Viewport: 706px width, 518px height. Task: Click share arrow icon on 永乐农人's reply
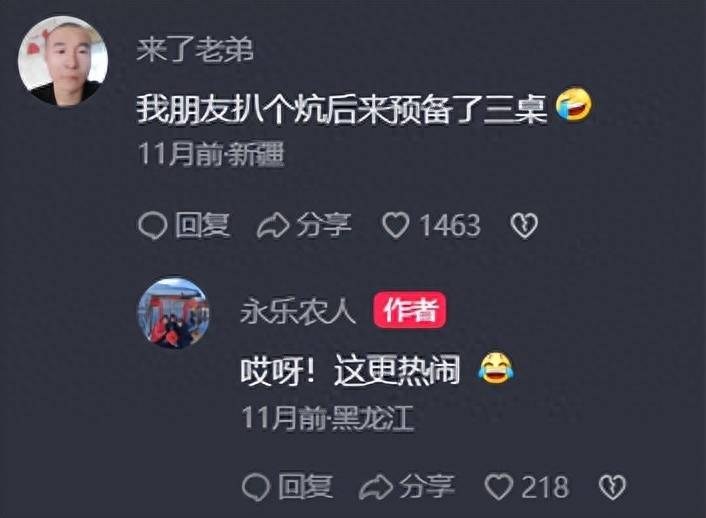[x=376, y=487]
